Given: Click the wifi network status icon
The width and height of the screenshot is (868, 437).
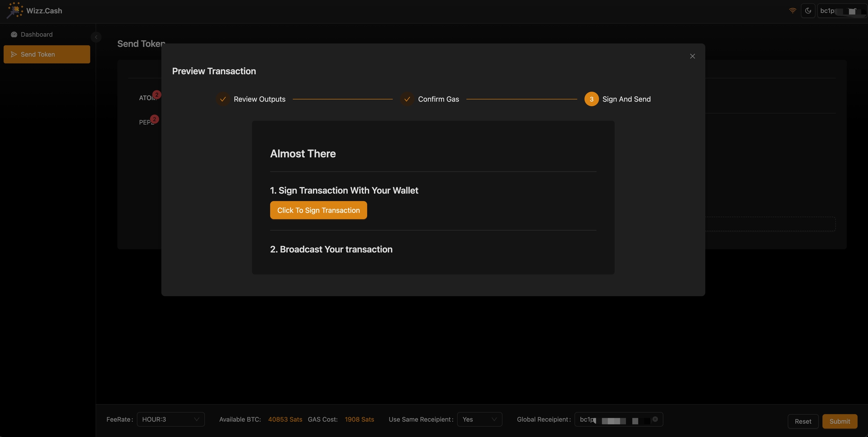Looking at the screenshot, I should [792, 11].
